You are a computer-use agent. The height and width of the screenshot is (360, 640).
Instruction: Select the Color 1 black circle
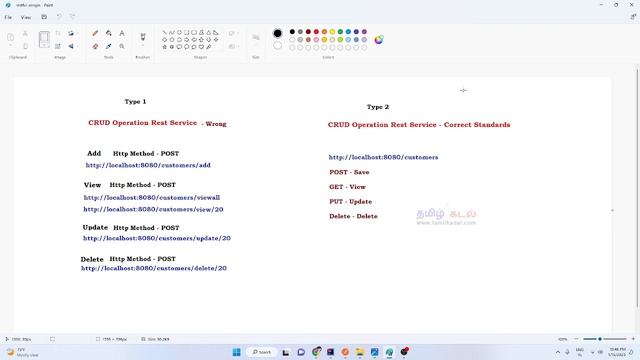[x=278, y=33]
